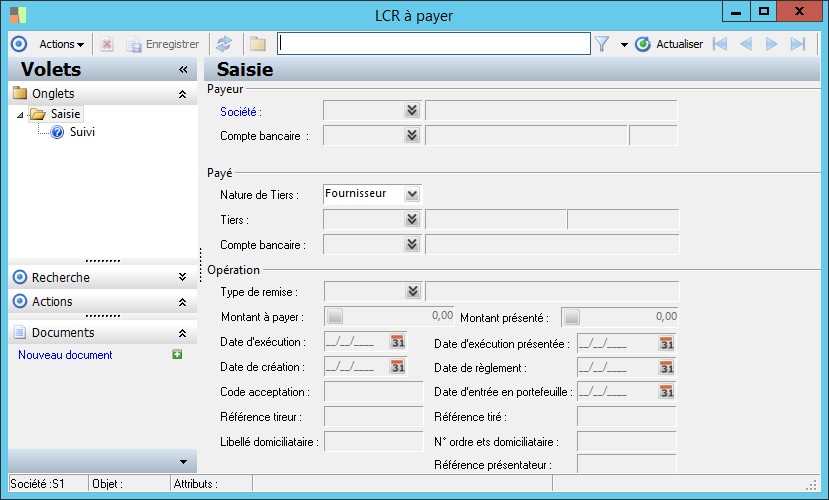Click the delete record icon in toolbar

point(107,44)
